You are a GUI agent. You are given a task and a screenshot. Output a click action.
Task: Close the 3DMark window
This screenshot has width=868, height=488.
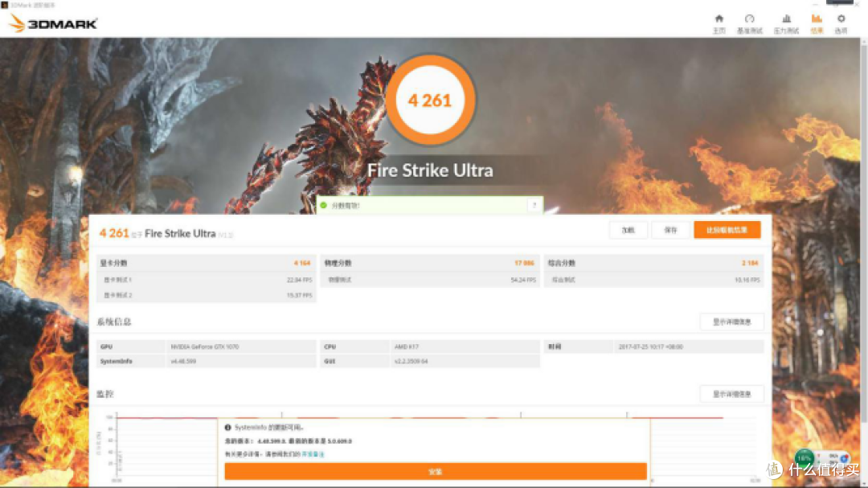[857, 5]
